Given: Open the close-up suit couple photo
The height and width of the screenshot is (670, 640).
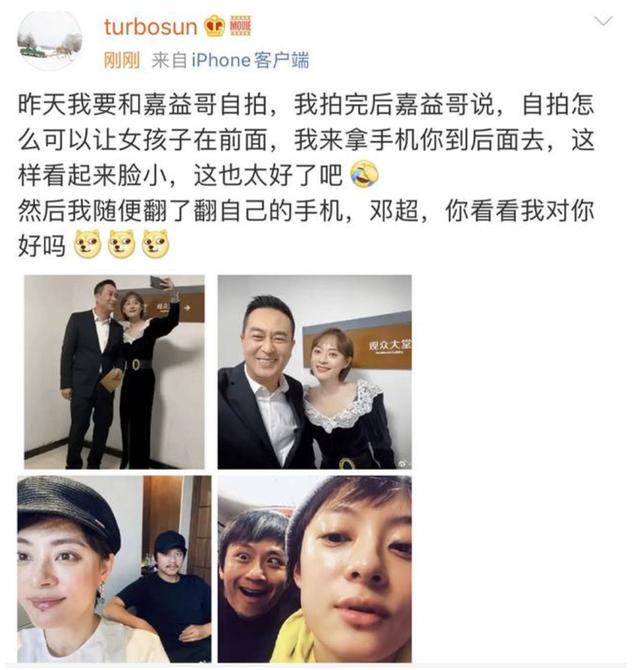Looking at the screenshot, I should [314, 372].
